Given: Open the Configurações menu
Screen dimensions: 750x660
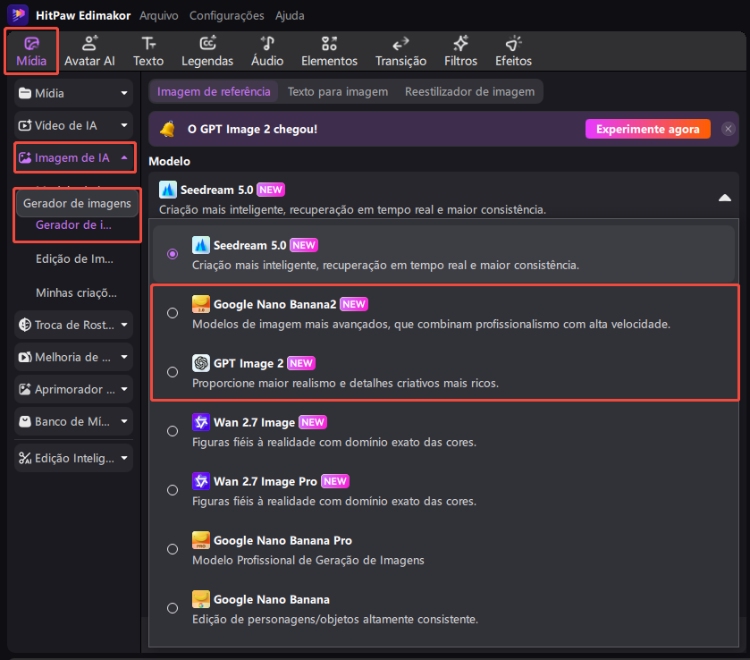Looking at the screenshot, I should pos(226,15).
